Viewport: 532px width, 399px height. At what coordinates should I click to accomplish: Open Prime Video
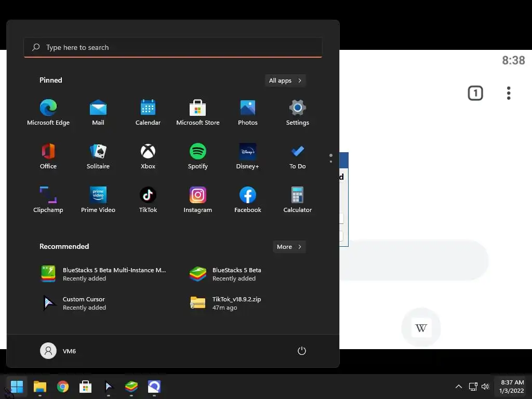coord(98,200)
